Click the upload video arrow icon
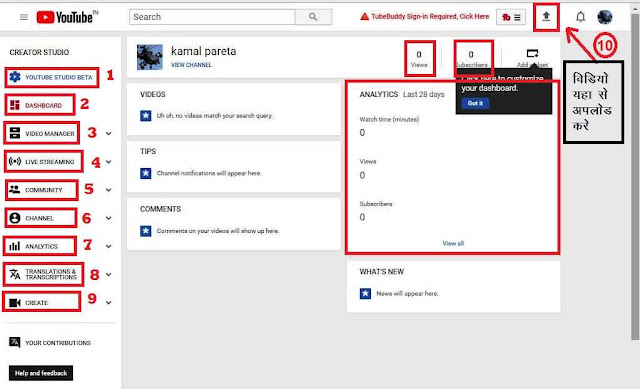 pyautogui.click(x=546, y=17)
